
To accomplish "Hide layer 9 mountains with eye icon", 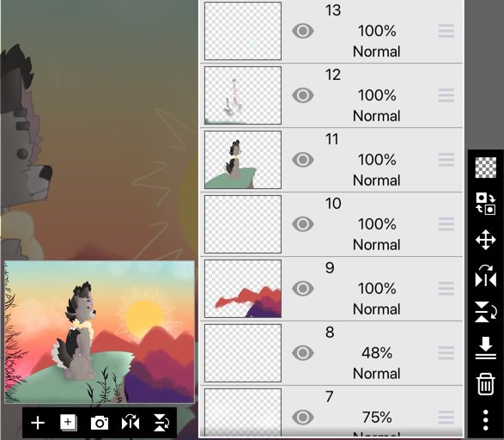I will (303, 289).
